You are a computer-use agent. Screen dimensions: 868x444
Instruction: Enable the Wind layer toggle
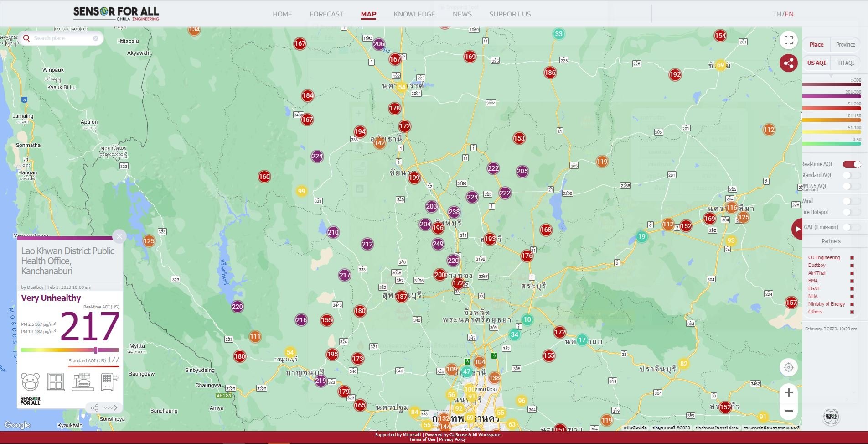click(x=851, y=201)
